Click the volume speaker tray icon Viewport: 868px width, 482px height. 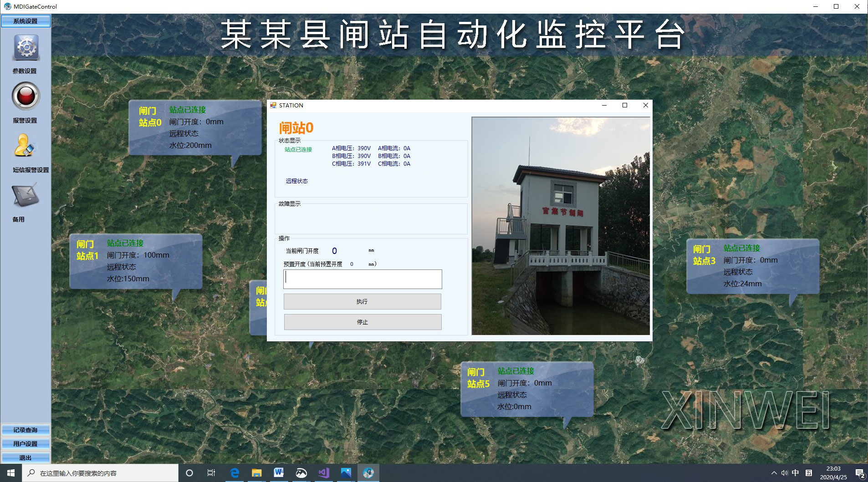click(x=785, y=473)
